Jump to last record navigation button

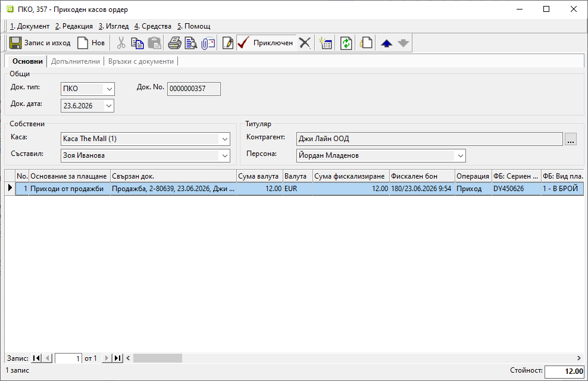[118, 358]
